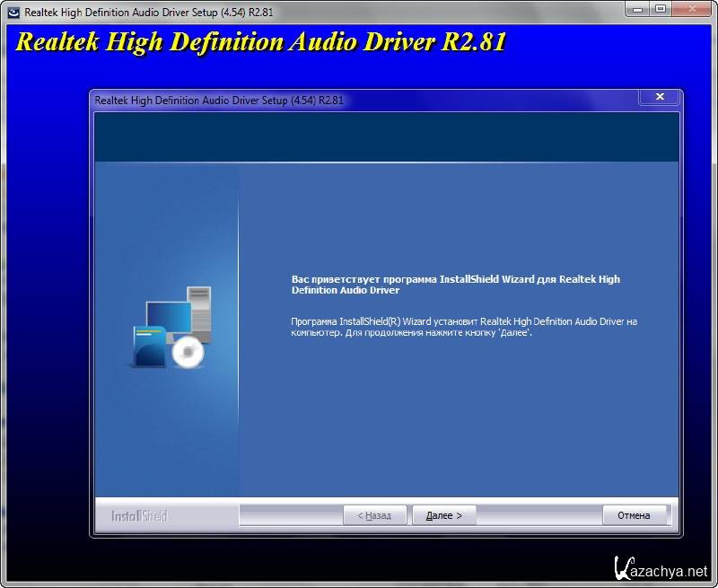This screenshot has width=718, height=588.
Task: Close the inner Setup dialog
Action: [x=660, y=97]
